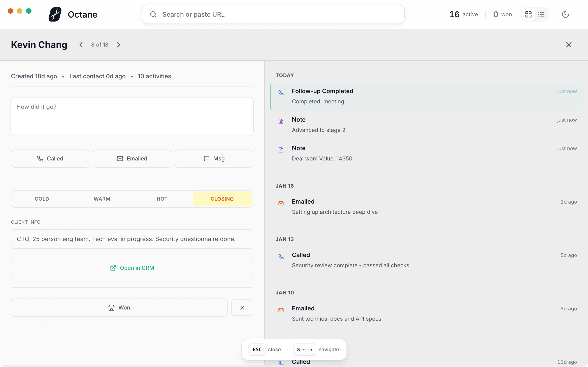The width and height of the screenshot is (588, 367).
Task: Click the lost X button beside Won
Action: pyautogui.click(x=242, y=307)
